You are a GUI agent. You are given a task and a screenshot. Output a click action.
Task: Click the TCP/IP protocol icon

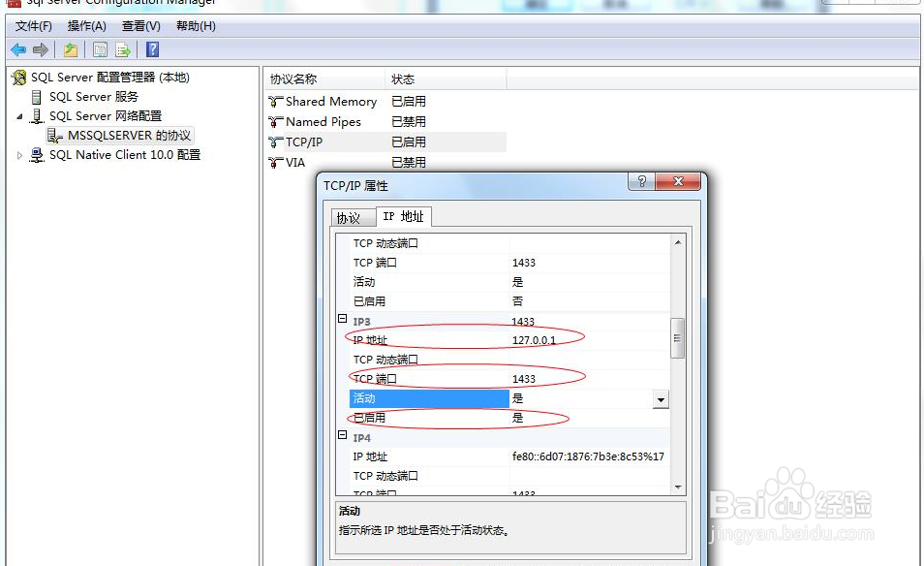(x=275, y=142)
